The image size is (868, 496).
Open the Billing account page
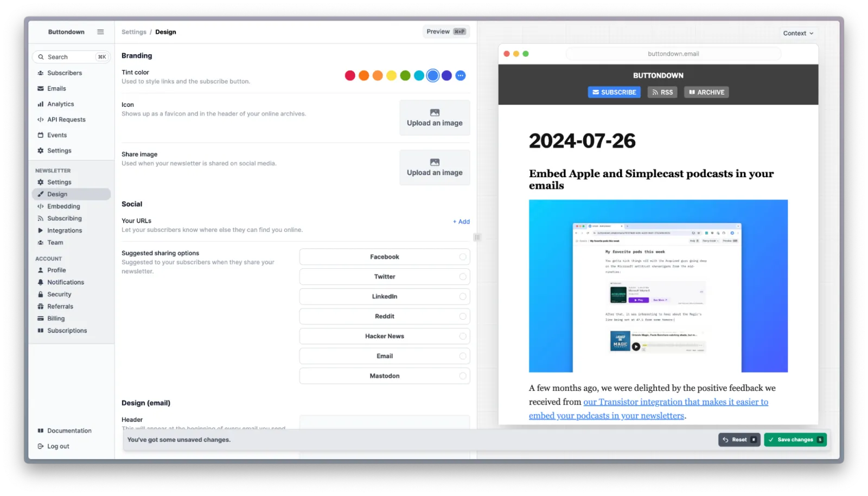[x=55, y=319]
